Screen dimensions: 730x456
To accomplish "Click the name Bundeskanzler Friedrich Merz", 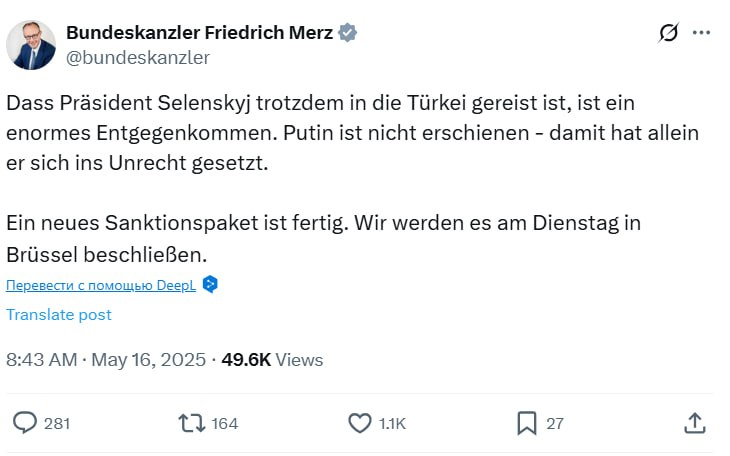I will (x=200, y=32).
